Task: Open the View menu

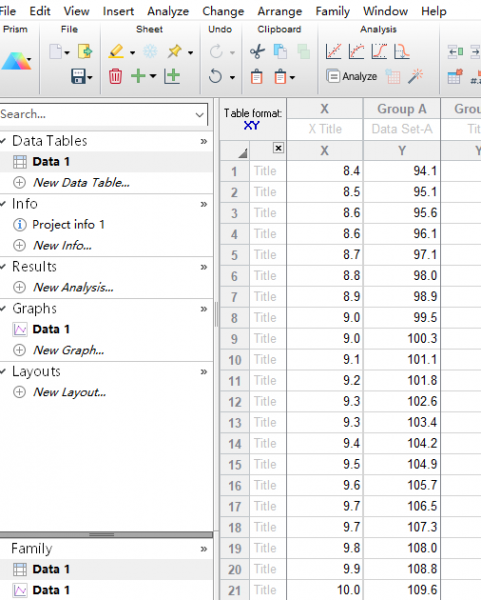Action: tap(77, 11)
